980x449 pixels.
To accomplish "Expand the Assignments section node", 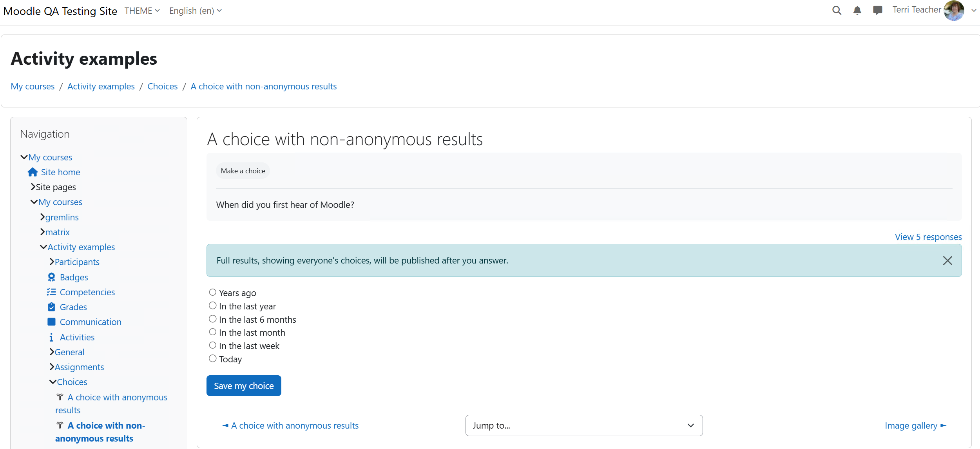I will [52, 367].
